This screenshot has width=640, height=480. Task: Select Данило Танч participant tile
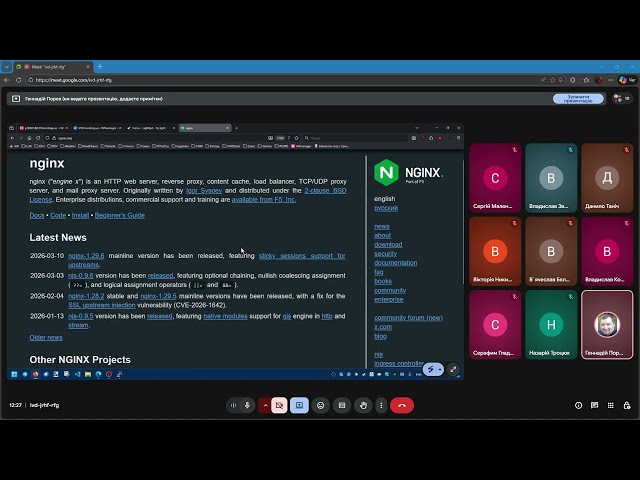tap(607, 178)
